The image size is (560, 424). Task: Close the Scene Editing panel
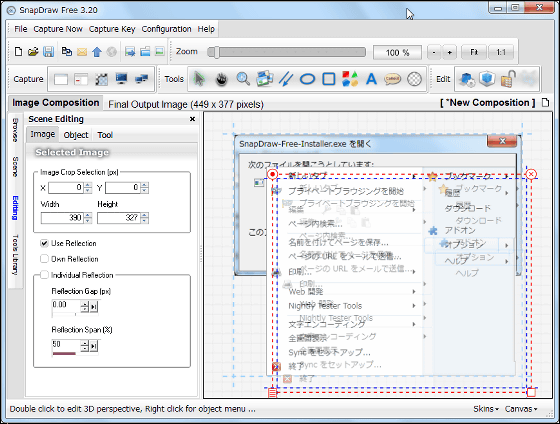192,119
